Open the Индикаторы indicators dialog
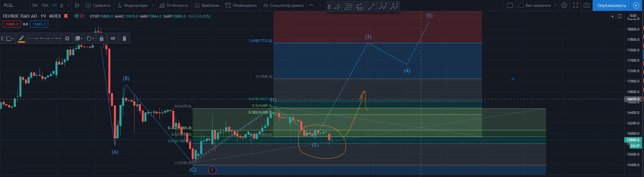Screen dimensions: 644x177 point(133,5)
